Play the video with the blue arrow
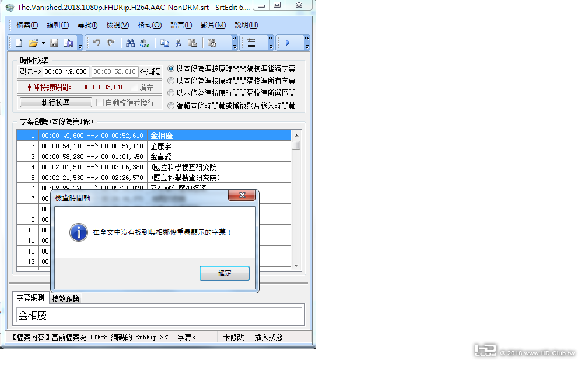The height and width of the screenshot is (368, 588). click(288, 43)
